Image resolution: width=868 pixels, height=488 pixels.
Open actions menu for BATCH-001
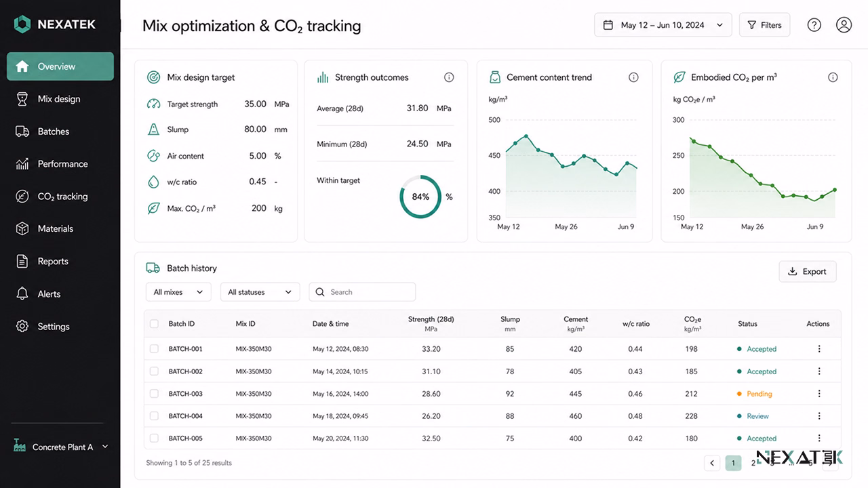pyautogui.click(x=819, y=349)
